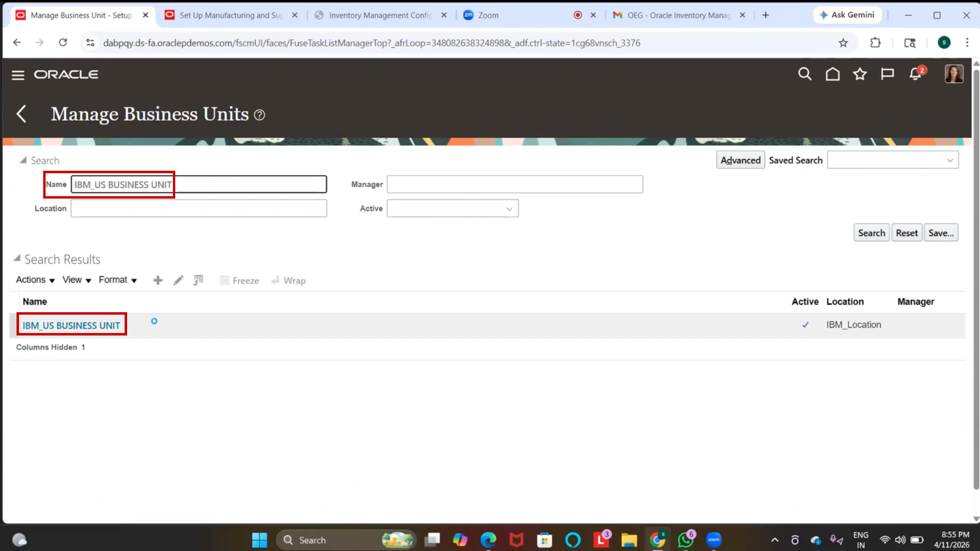The image size is (980, 551).
Task: Open help icon next to page title
Action: pyautogui.click(x=259, y=115)
